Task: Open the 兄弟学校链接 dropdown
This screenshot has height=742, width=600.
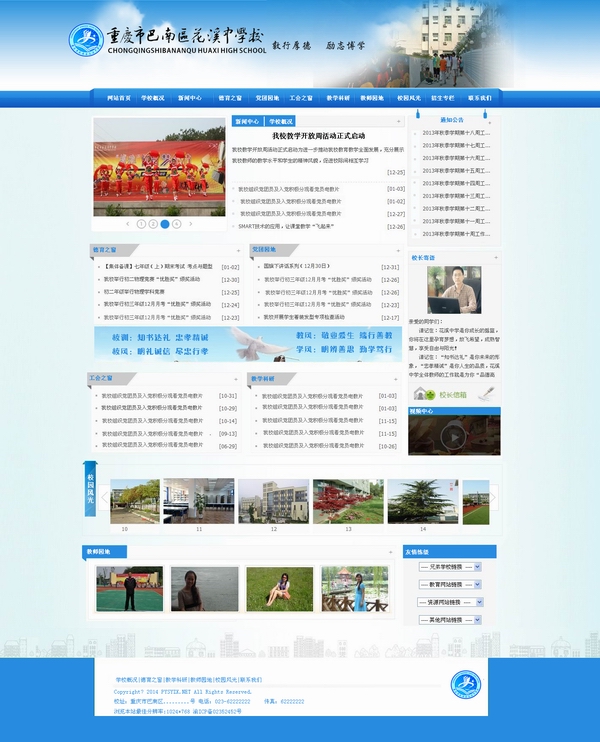Action: point(450,567)
